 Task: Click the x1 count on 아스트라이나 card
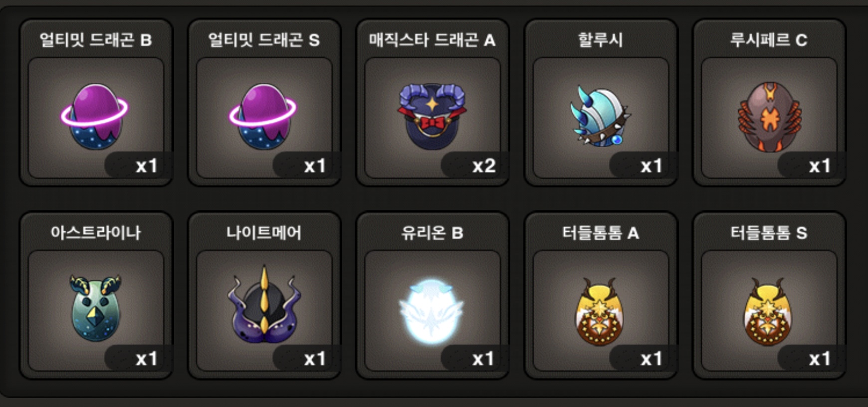pos(146,358)
